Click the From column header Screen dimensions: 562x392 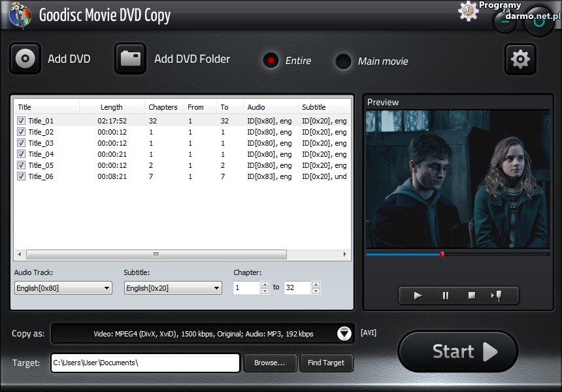[x=200, y=107]
